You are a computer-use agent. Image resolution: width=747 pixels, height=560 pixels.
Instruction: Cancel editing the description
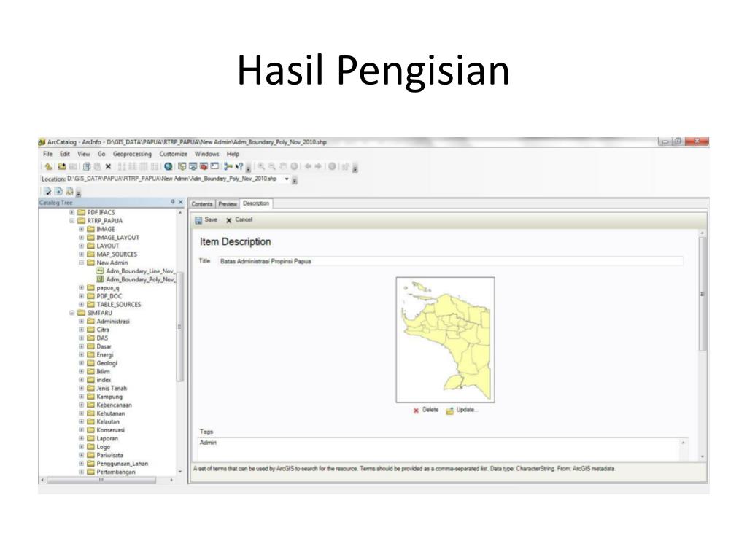[x=239, y=220]
